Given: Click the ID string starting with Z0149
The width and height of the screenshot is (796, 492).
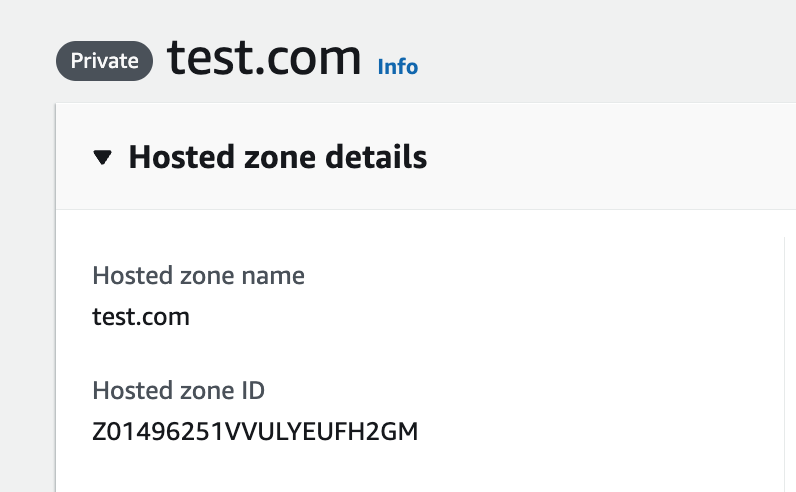Looking at the screenshot, I should coord(254,432).
